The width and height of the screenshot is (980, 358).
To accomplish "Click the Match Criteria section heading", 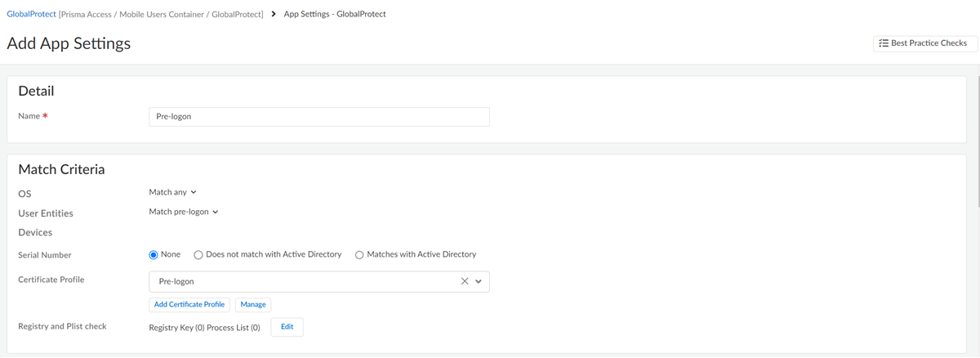I will [61, 170].
